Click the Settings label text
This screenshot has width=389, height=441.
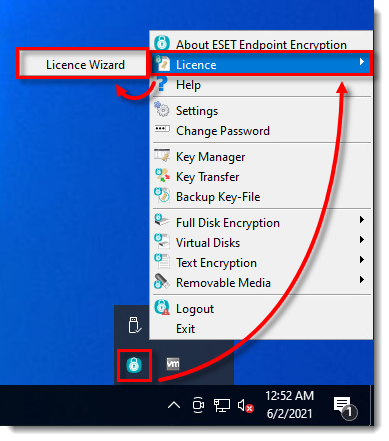point(197,111)
